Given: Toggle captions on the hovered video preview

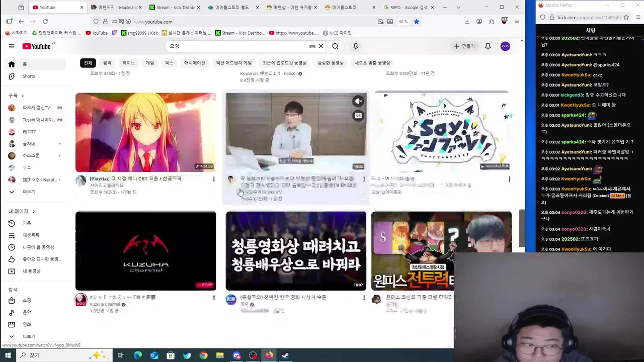Looking at the screenshot, I should click(x=358, y=116).
